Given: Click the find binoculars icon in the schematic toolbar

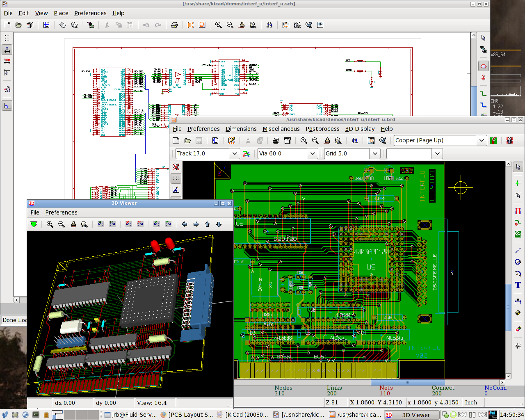Looking at the screenshot, I should point(269,25).
